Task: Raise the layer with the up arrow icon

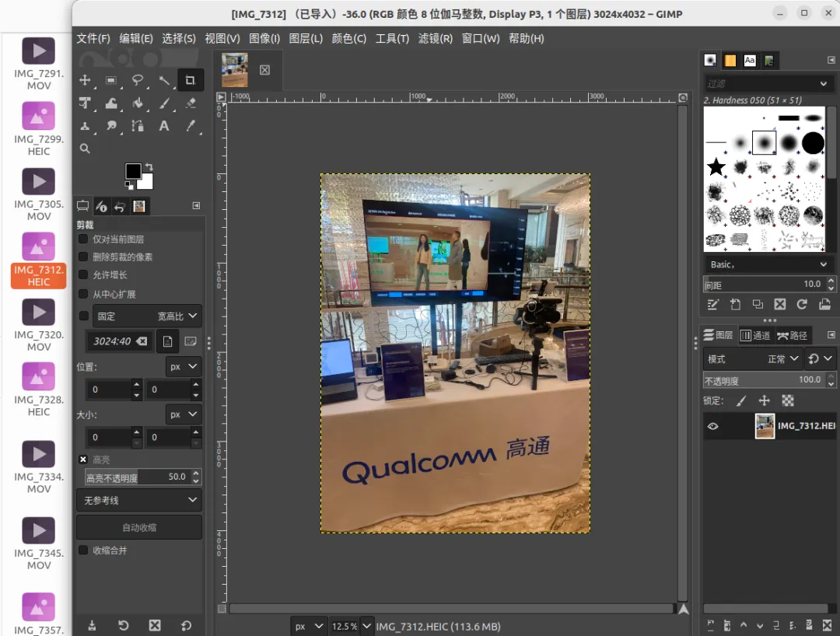Action: tap(744, 625)
